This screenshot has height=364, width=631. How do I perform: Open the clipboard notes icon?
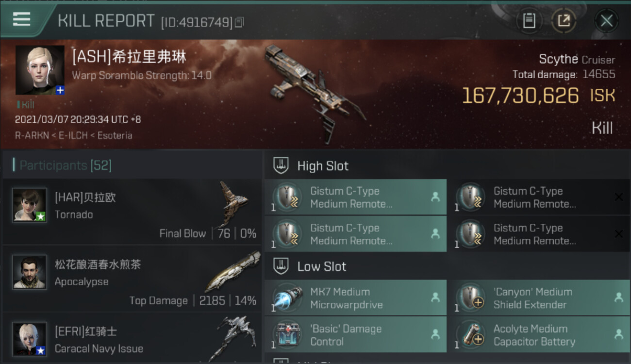529,20
